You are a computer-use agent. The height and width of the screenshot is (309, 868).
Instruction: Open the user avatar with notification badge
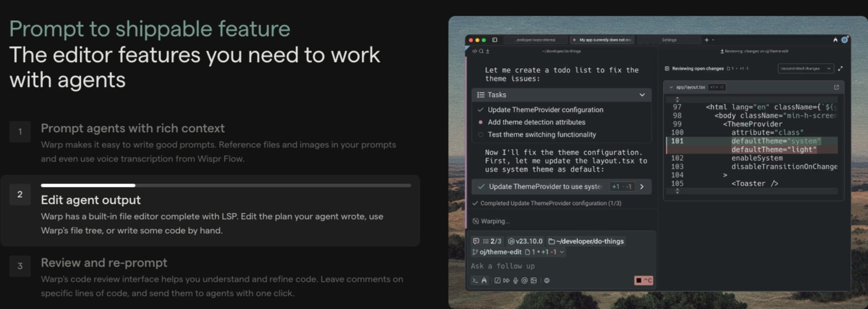point(845,40)
